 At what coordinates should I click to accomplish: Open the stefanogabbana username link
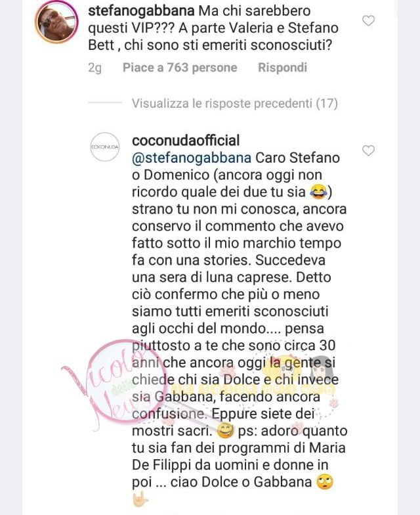tap(142, 11)
